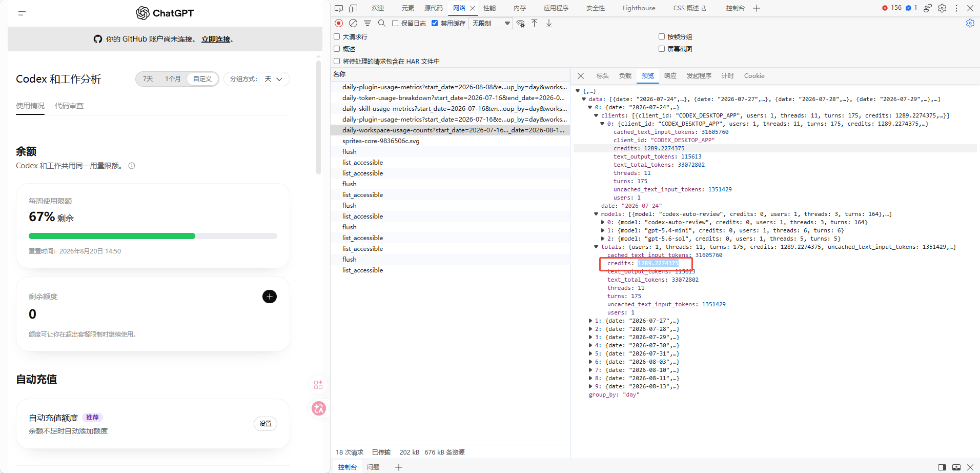This screenshot has width=980, height=473.
Task: Open the 无限制 throttling dropdown
Action: point(491,23)
